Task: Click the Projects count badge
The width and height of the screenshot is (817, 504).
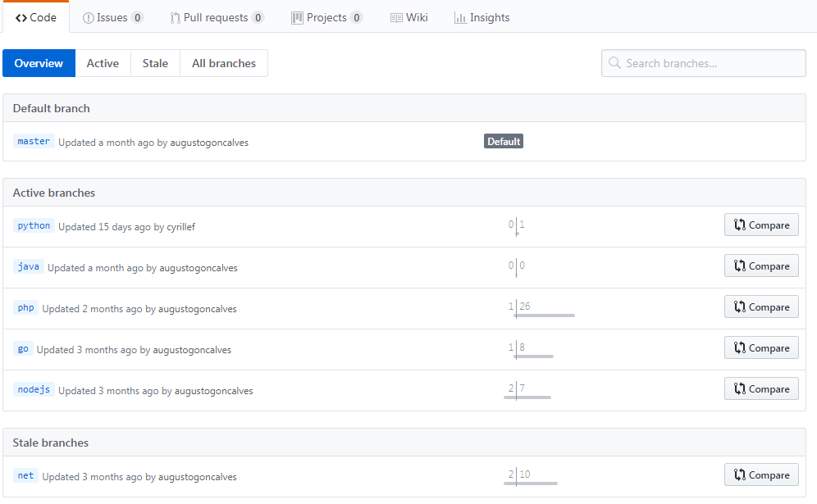Action: pos(356,18)
